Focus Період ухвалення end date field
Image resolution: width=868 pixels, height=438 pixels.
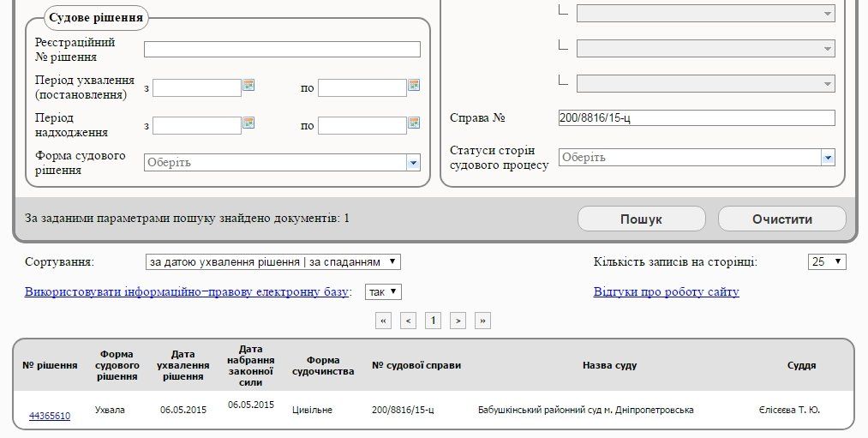click(362, 87)
